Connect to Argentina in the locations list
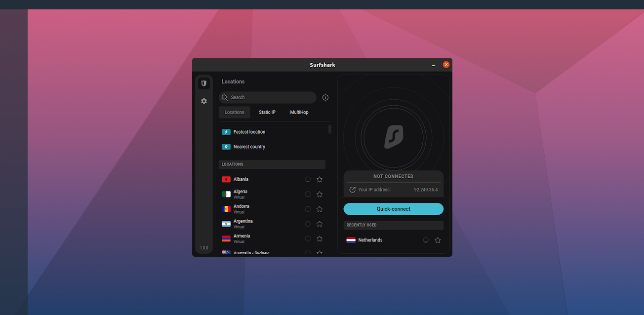Screen dimensions: 644x315 click(x=243, y=221)
